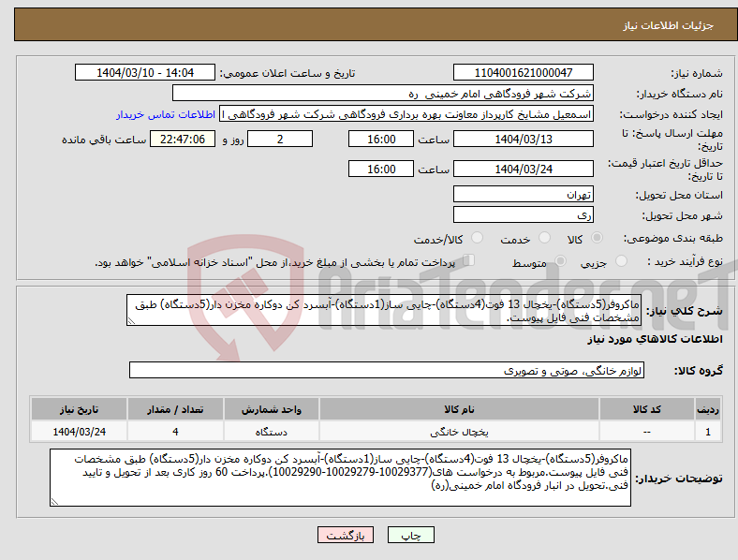The image size is (738, 560).
Task: Click the جزئیات اطلاعات نیاز page header
Action: [669, 25]
